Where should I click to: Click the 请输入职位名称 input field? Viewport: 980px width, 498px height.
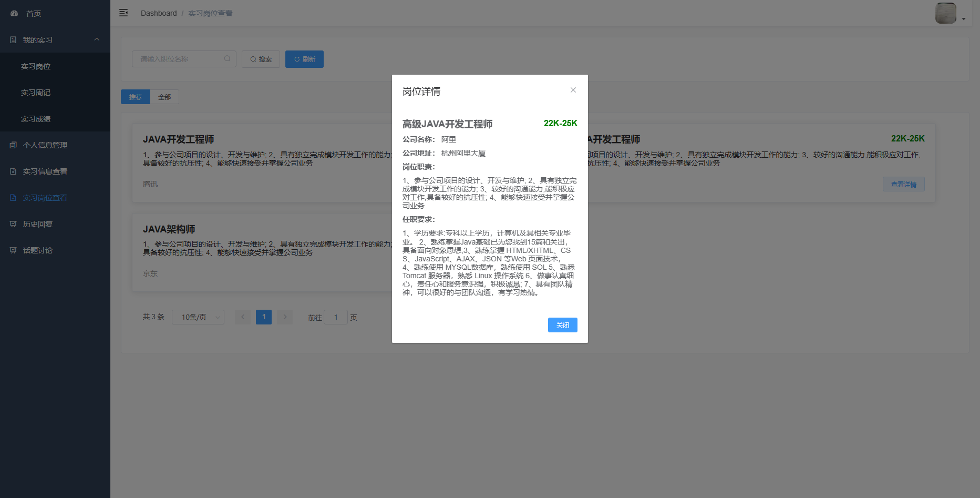(179, 58)
